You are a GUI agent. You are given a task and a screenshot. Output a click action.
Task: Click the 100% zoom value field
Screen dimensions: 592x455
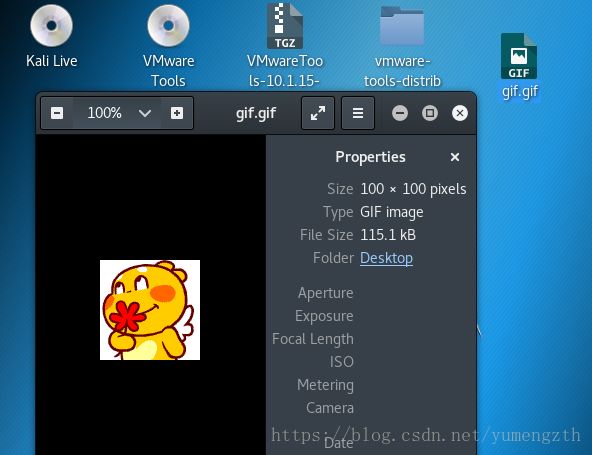click(x=105, y=113)
